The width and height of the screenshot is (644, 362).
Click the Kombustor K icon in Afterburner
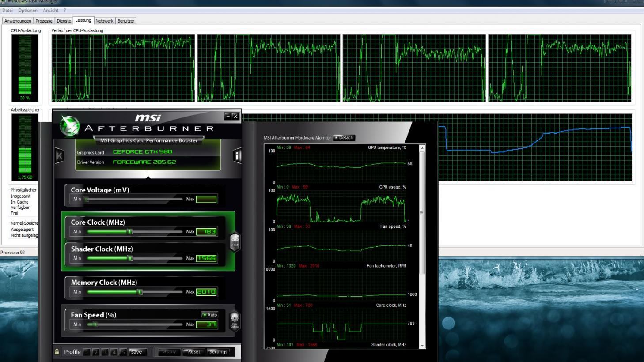(x=59, y=155)
